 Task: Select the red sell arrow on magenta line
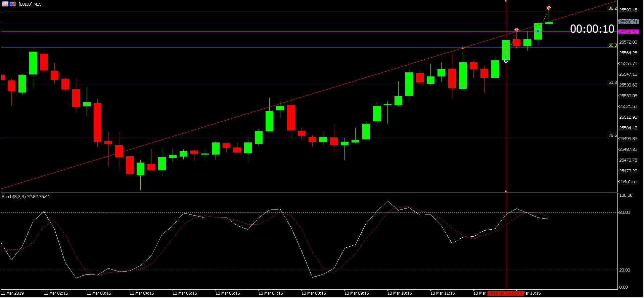pos(516,30)
